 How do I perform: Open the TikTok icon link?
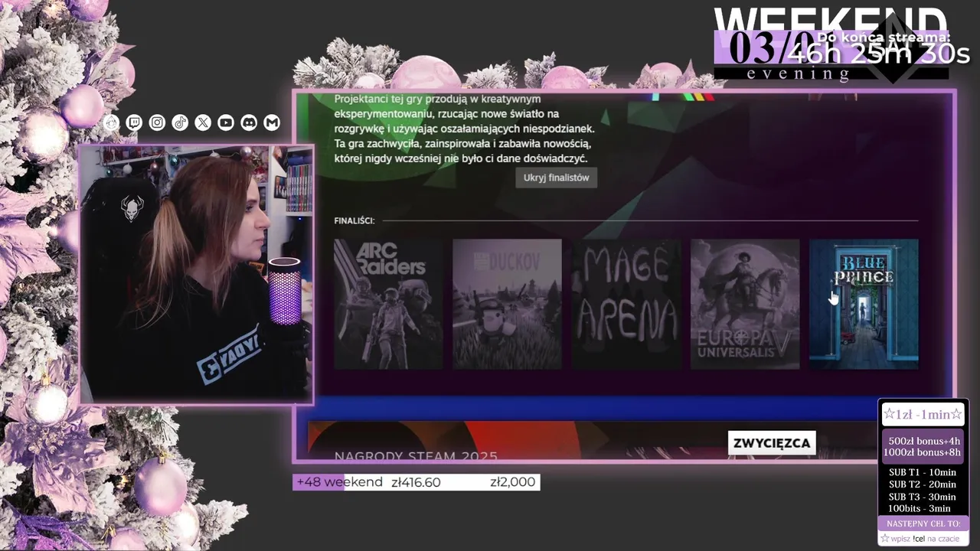[180, 122]
